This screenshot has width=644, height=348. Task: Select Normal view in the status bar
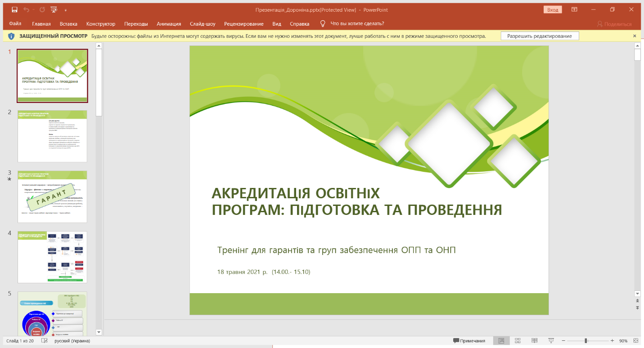502,340
